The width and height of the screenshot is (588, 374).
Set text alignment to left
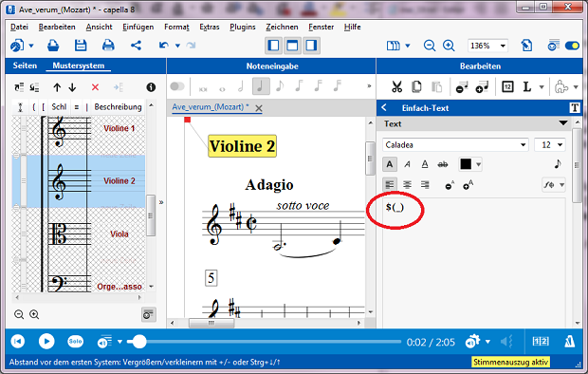coord(390,185)
